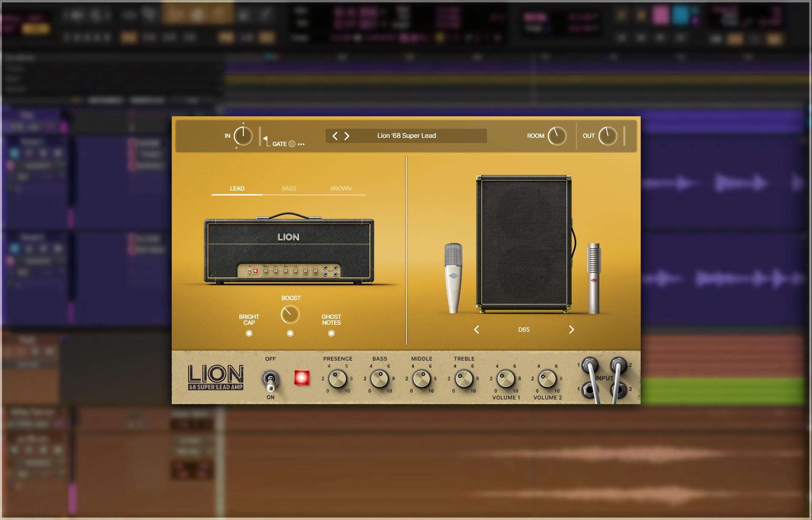Go to next preset with right chevron
Viewport: 812px width, 520px height.
(347, 136)
